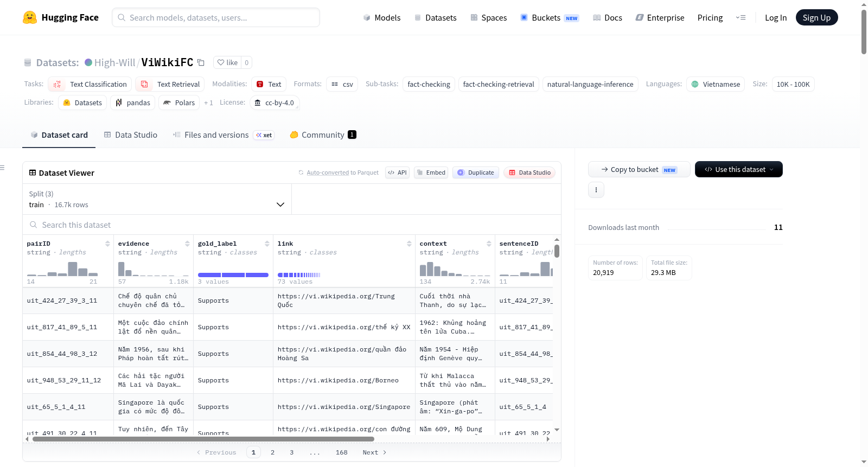This screenshot has width=868, height=467.
Task: Like the ViWikiFC dataset
Action: 227,62
